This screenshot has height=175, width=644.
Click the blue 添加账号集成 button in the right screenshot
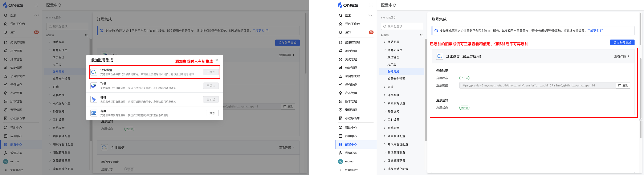coord(622,42)
